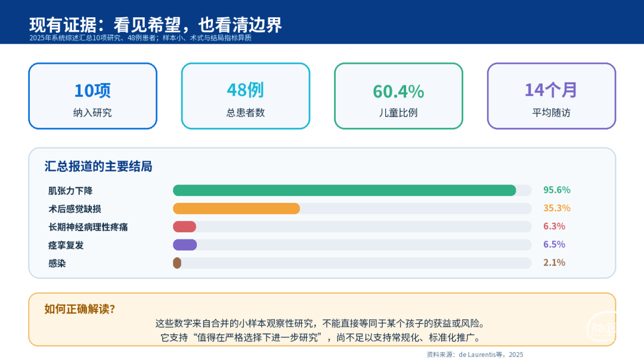Click the orange 术后感觉缺损 bar
The width and height of the screenshot is (644, 363).
click(236, 208)
